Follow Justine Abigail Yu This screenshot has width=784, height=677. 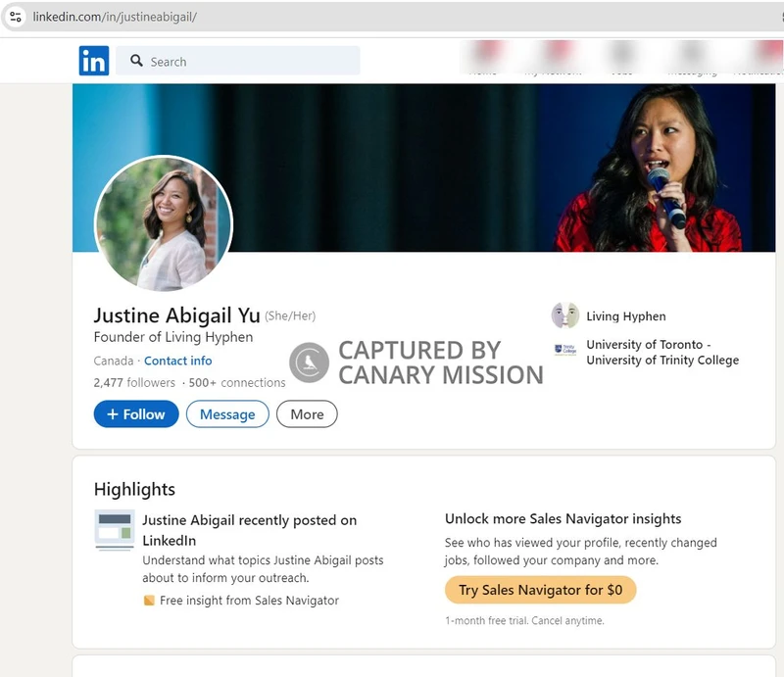coord(136,414)
